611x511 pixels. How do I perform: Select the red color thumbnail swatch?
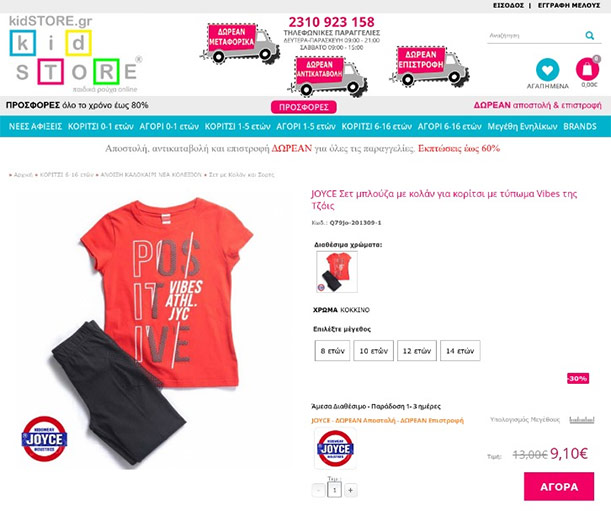337,272
